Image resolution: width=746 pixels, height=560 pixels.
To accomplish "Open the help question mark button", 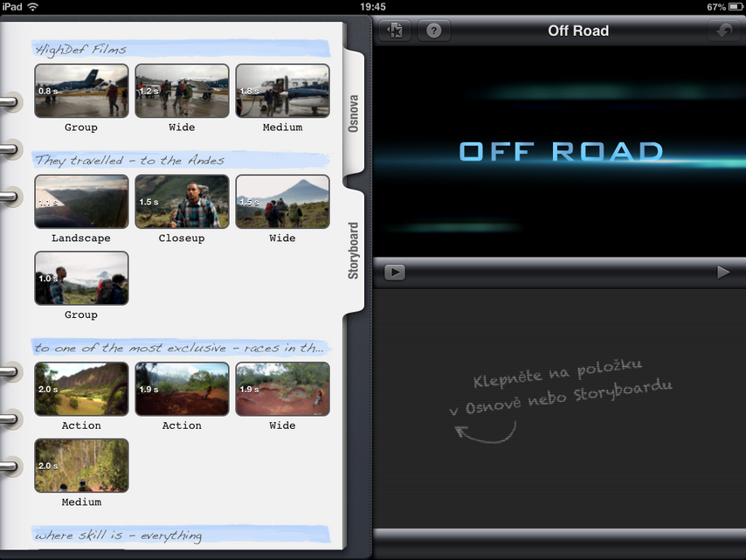I will click(x=434, y=31).
